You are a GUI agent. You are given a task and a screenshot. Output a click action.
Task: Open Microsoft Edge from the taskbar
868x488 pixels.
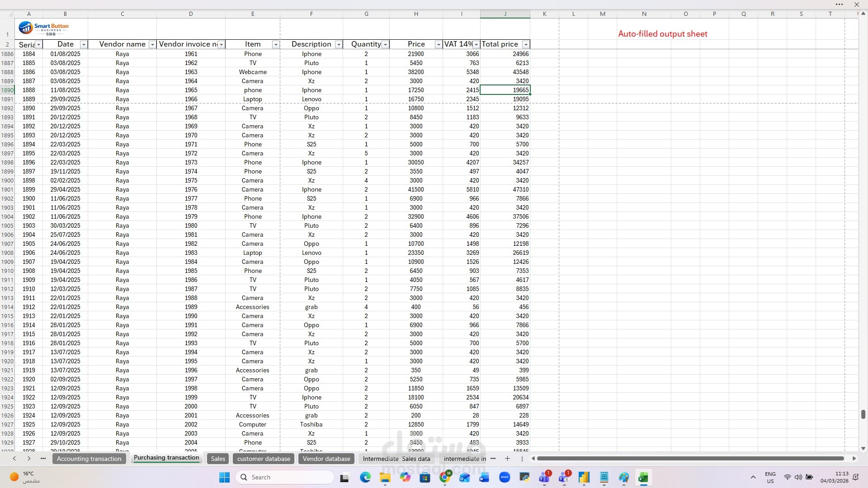365,477
